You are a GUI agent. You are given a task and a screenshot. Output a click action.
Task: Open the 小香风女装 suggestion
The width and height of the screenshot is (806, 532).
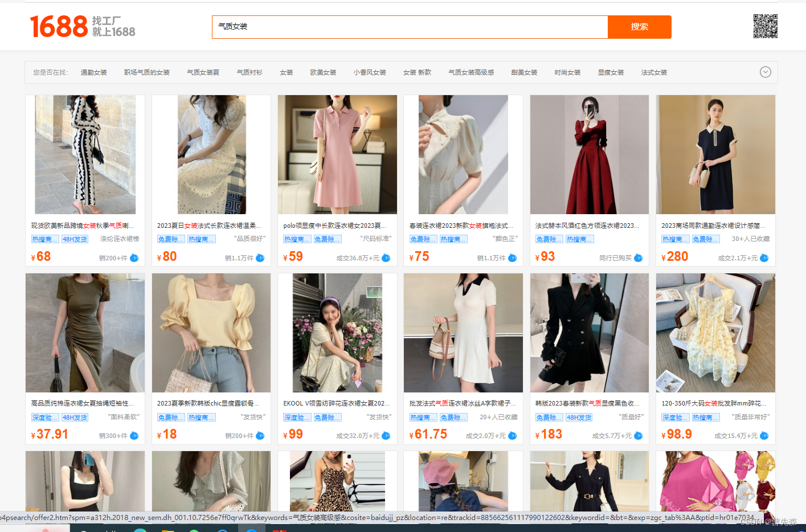(x=370, y=72)
